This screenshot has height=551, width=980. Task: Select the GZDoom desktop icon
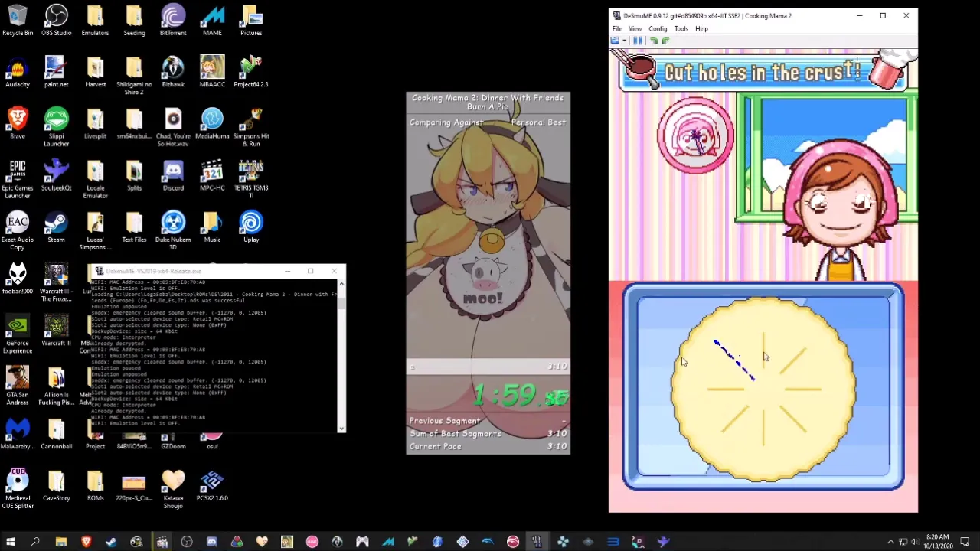[173, 442]
